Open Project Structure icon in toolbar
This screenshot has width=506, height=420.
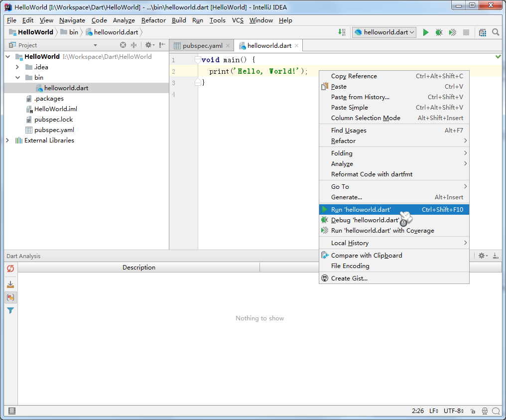483,32
